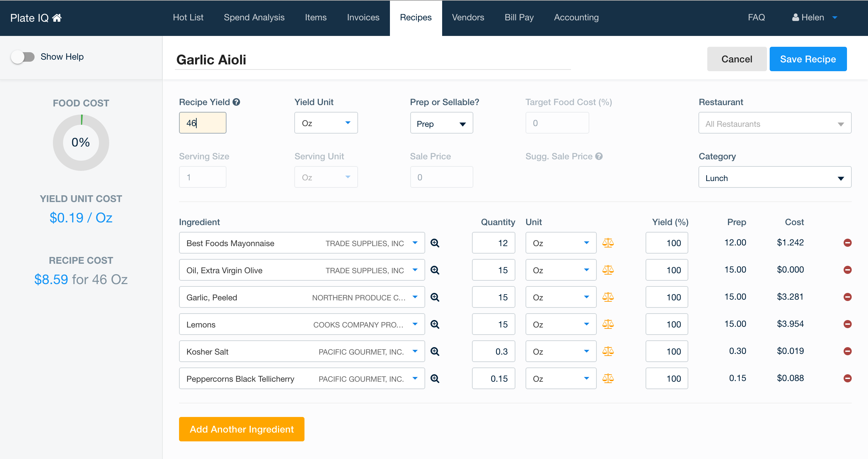Go to the Invoices tab
The height and width of the screenshot is (459, 868).
363,18
